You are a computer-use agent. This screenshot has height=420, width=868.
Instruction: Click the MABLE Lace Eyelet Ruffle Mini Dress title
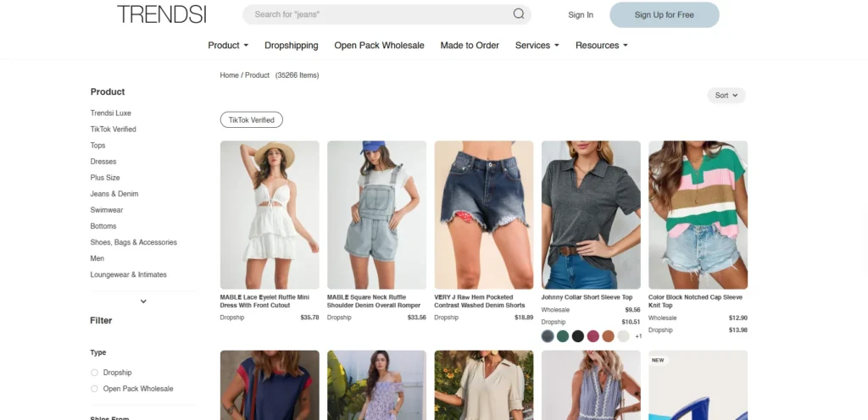tap(264, 301)
